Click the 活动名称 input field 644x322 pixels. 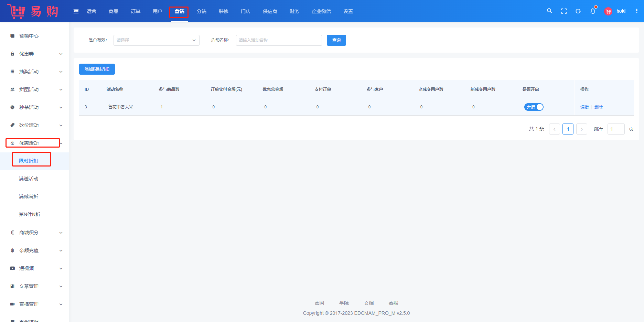click(x=279, y=40)
